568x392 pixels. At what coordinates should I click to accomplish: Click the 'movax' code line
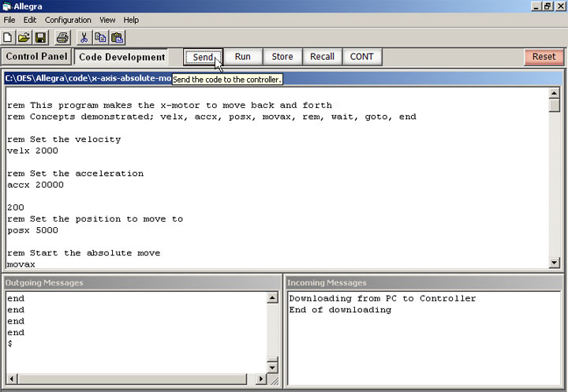21,264
